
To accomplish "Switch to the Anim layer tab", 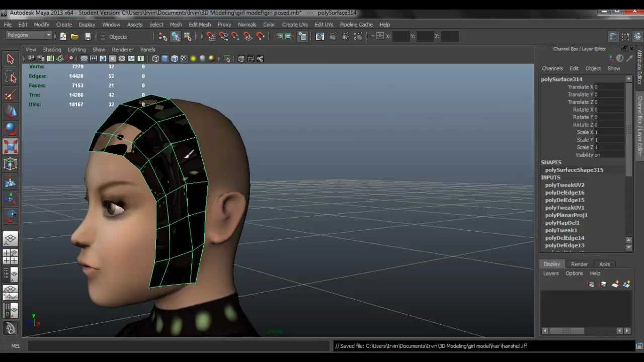I will 604,264.
